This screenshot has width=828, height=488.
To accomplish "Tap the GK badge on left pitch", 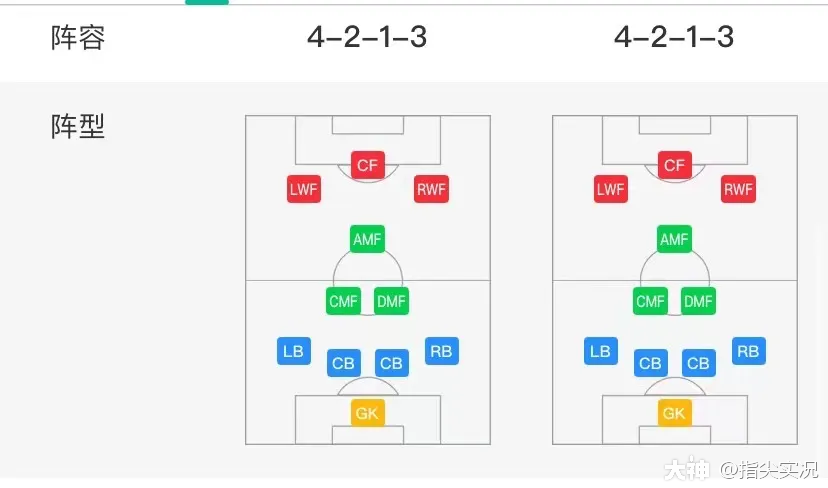I will point(367,412).
